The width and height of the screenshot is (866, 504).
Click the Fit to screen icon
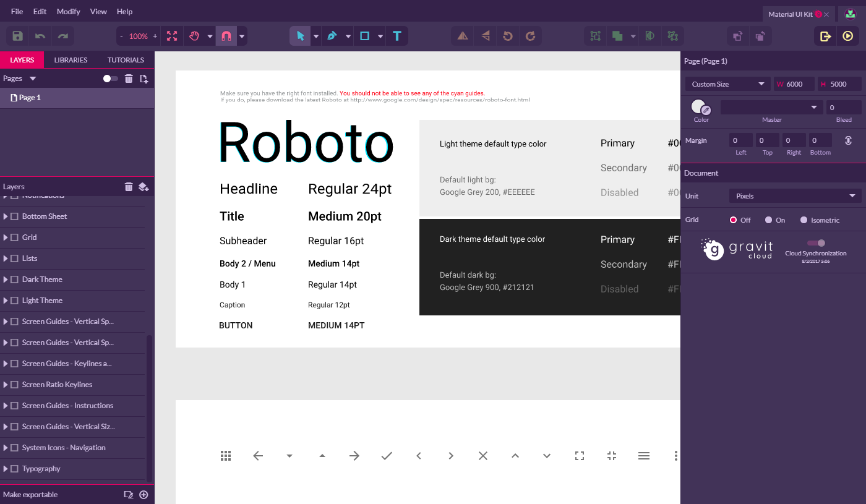(x=172, y=36)
